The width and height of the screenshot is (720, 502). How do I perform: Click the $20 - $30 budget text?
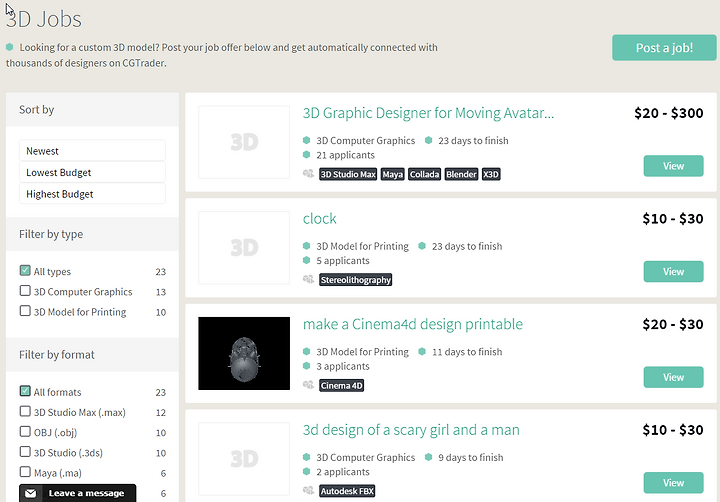click(x=673, y=324)
